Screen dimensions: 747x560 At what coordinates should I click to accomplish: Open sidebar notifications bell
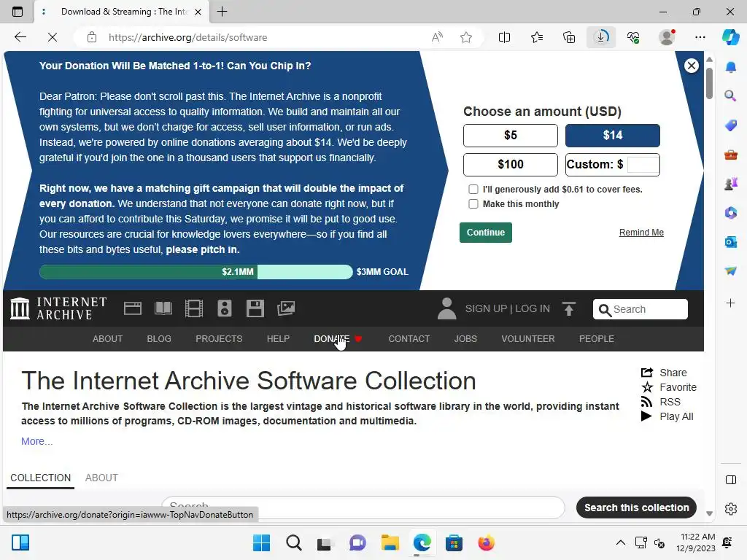pyautogui.click(x=730, y=67)
